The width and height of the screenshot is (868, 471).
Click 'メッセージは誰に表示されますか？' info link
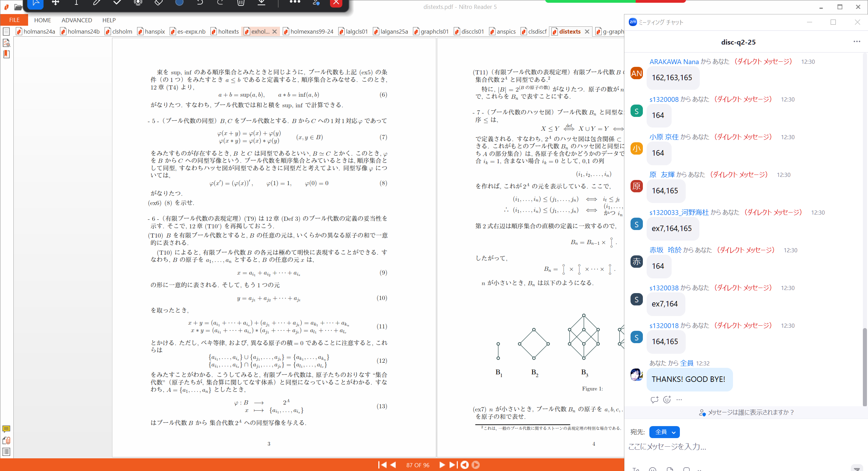[746, 412]
